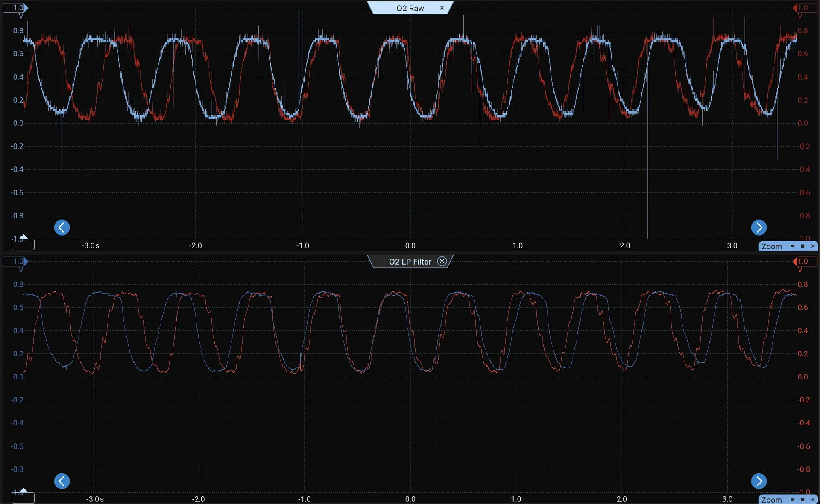Close the O2 Raw tab

tap(442, 8)
